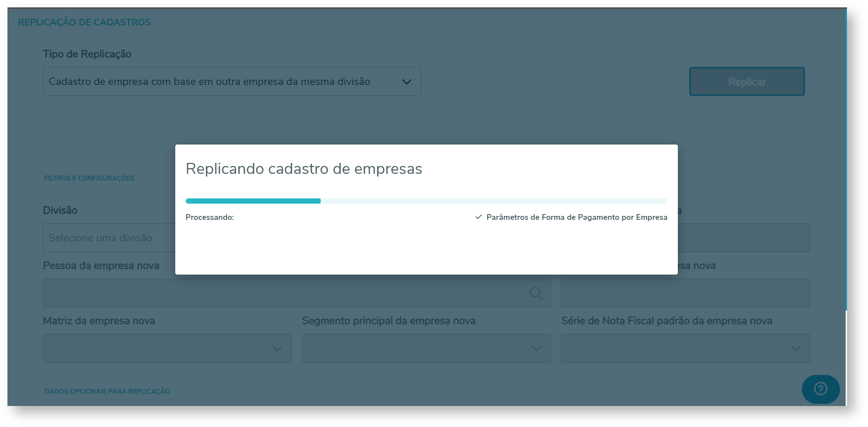Open the Segmento principal da empresa nova dropdown
The width and height of the screenshot is (868, 427).
pyautogui.click(x=426, y=348)
